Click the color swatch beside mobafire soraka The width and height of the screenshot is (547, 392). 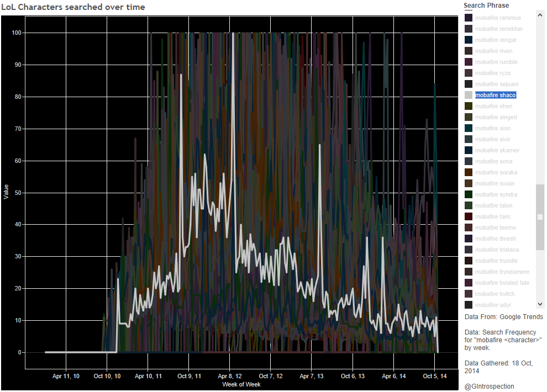(469, 172)
